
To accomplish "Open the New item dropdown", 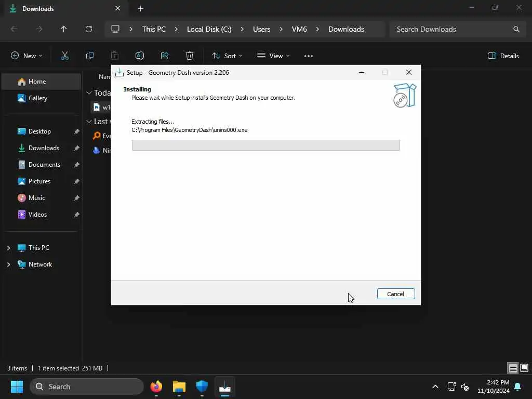I will point(26,56).
